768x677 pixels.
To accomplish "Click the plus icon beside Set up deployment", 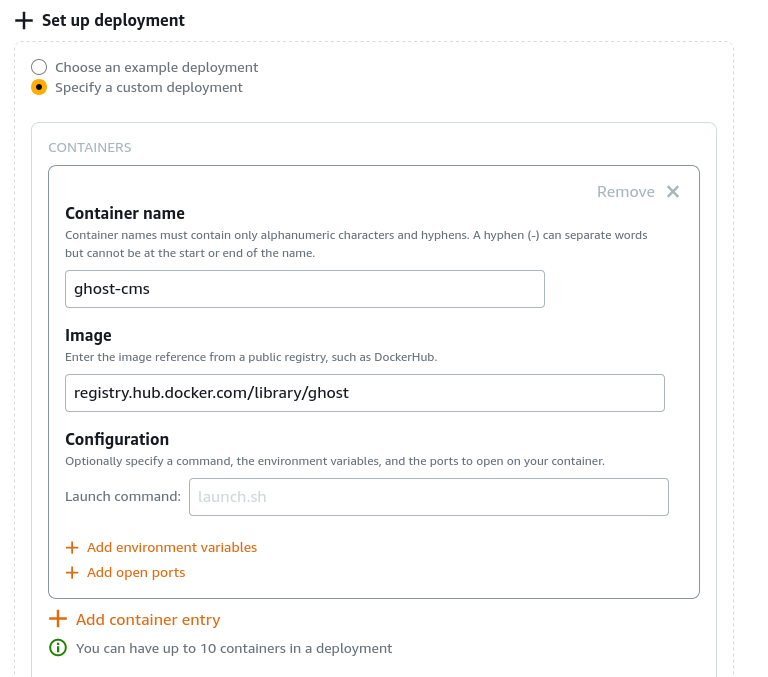I will click(24, 21).
